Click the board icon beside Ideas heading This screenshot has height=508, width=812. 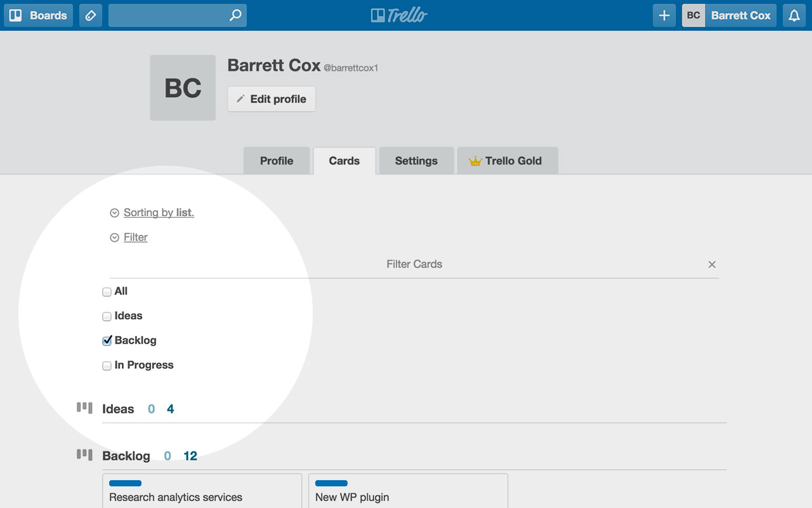point(84,408)
